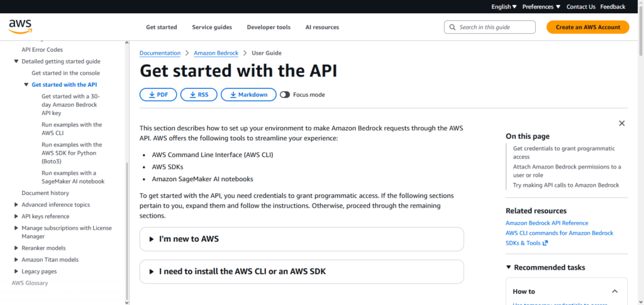Open Amazon Bedrock API Reference link
Image resolution: width=644 pixels, height=305 pixels.
tap(547, 223)
